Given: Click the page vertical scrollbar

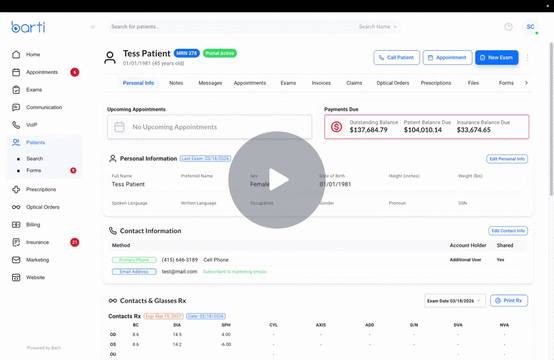Looking at the screenshot, I should 551,119.
